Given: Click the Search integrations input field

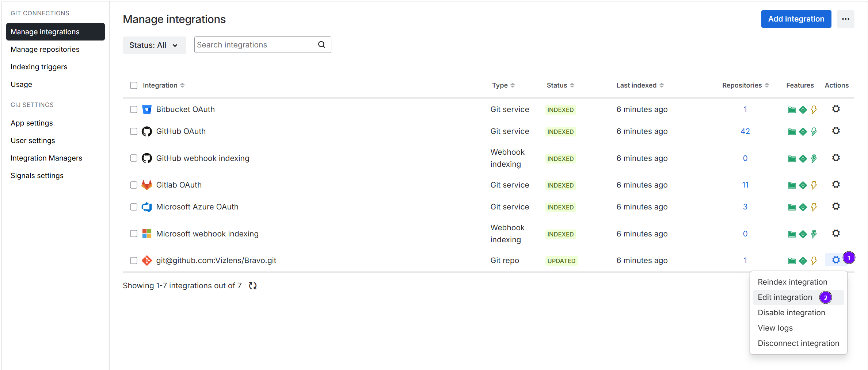Looking at the screenshot, I should [256, 45].
